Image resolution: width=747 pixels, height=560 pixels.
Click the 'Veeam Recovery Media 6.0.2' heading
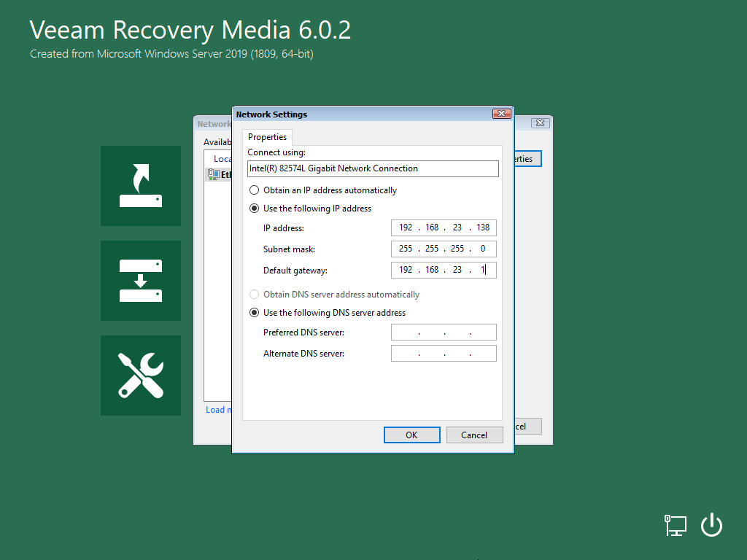click(x=190, y=30)
